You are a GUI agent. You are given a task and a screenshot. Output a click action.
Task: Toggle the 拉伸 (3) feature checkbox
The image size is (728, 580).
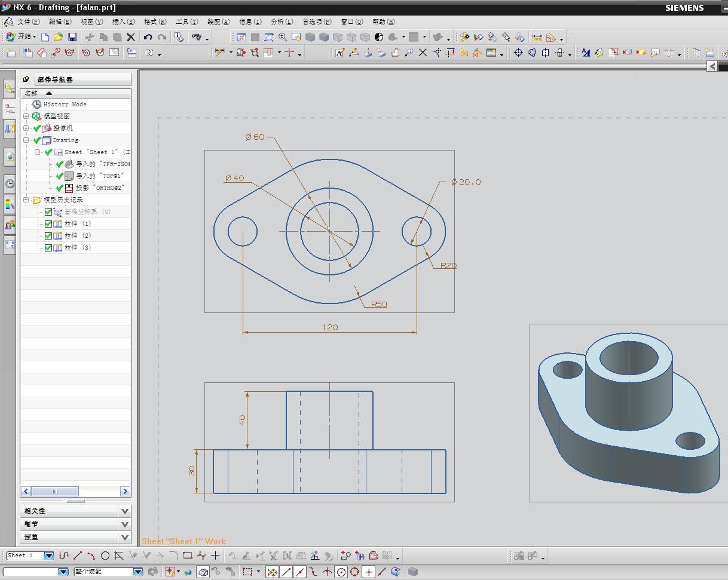pos(48,248)
